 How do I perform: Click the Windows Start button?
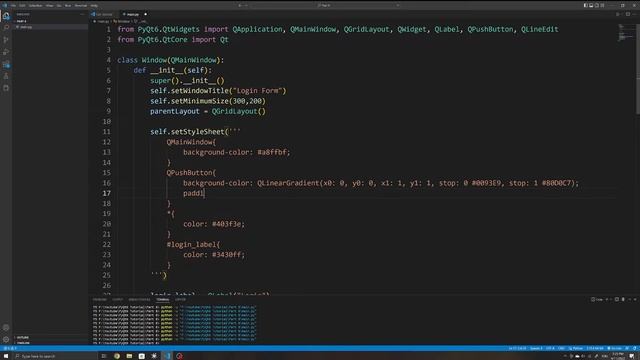[x=6, y=356]
